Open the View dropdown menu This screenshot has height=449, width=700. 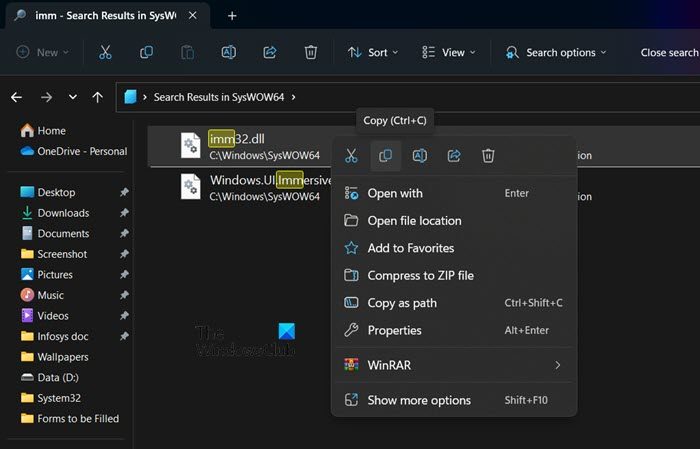coord(449,52)
